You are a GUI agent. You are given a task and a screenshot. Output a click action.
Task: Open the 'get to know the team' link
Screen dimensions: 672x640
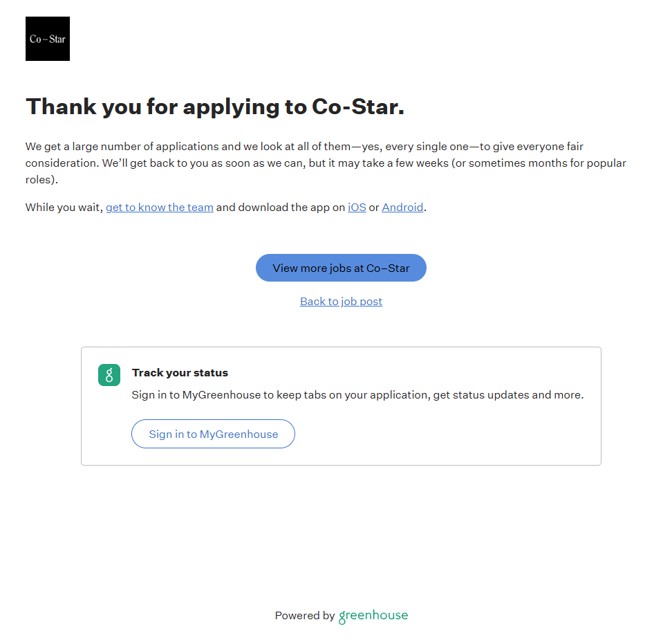(159, 207)
